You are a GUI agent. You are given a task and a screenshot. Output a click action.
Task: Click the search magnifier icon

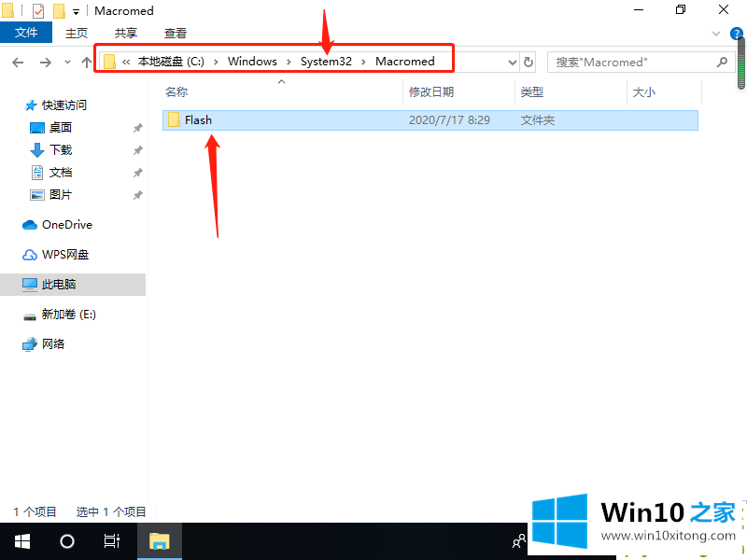722,62
